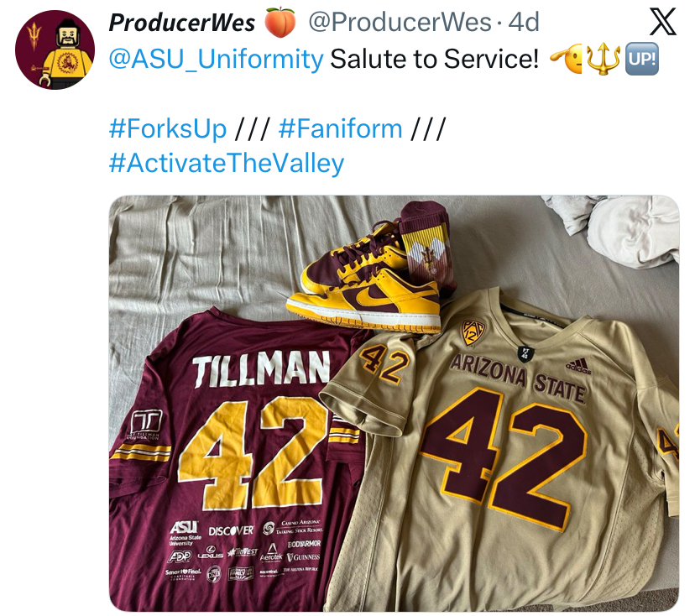Open the @ASU_Uniformity mention

(217, 60)
